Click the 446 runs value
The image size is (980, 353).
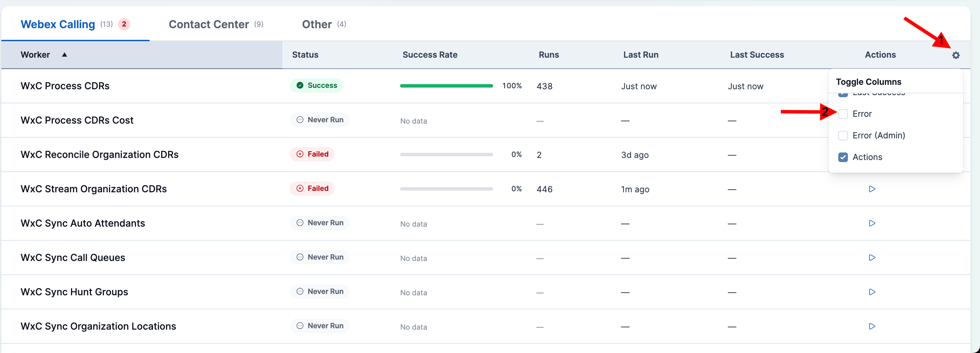point(545,189)
